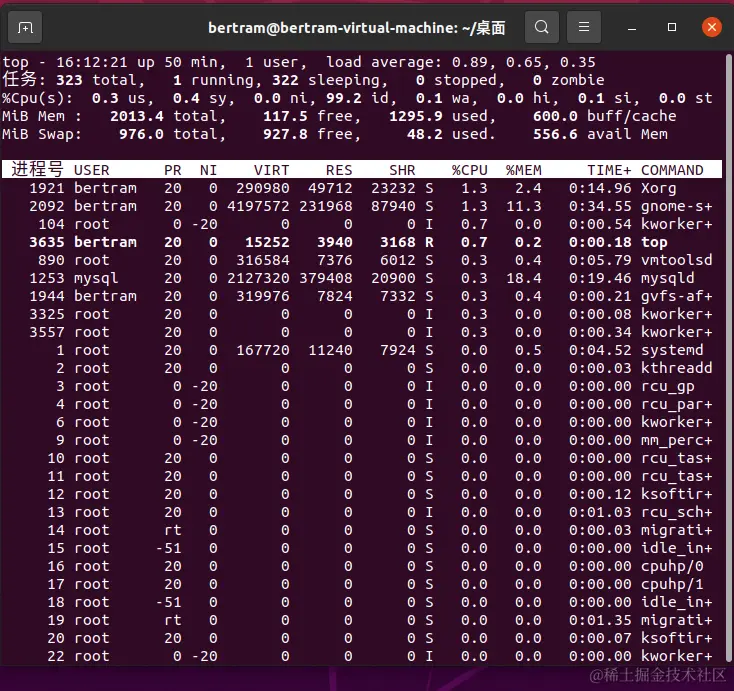Click the 379408 RES value
The image size is (734, 691).
[x=326, y=278]
